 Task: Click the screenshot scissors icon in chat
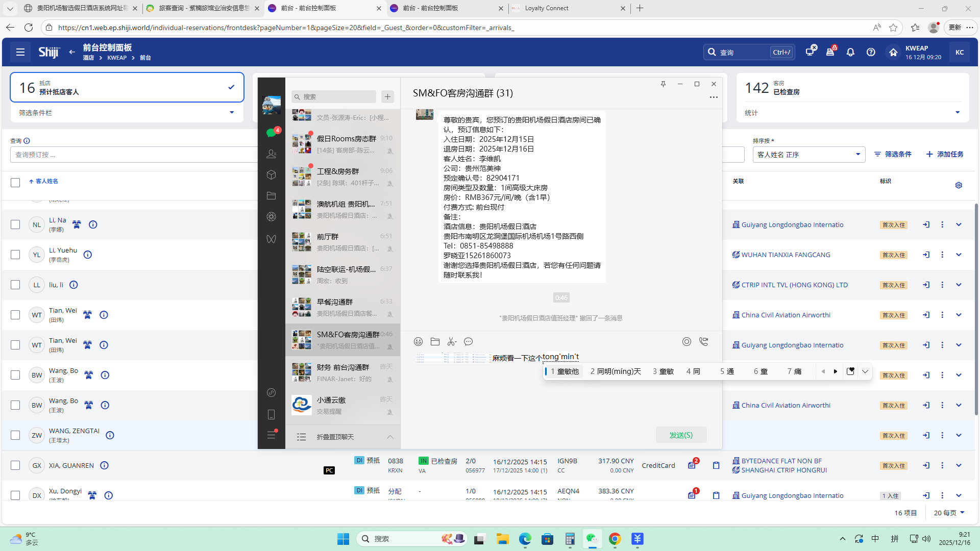point(451,342)
